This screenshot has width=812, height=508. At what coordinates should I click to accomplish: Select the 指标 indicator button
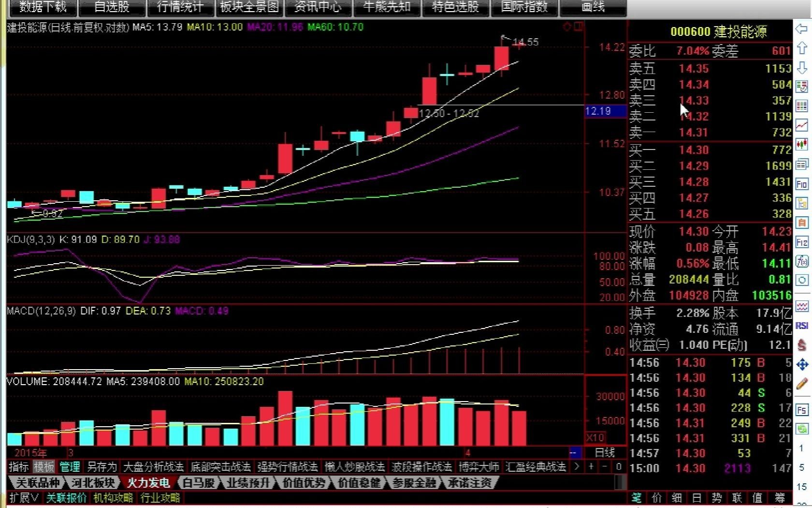pyautogui.click(x=19, y=467)
